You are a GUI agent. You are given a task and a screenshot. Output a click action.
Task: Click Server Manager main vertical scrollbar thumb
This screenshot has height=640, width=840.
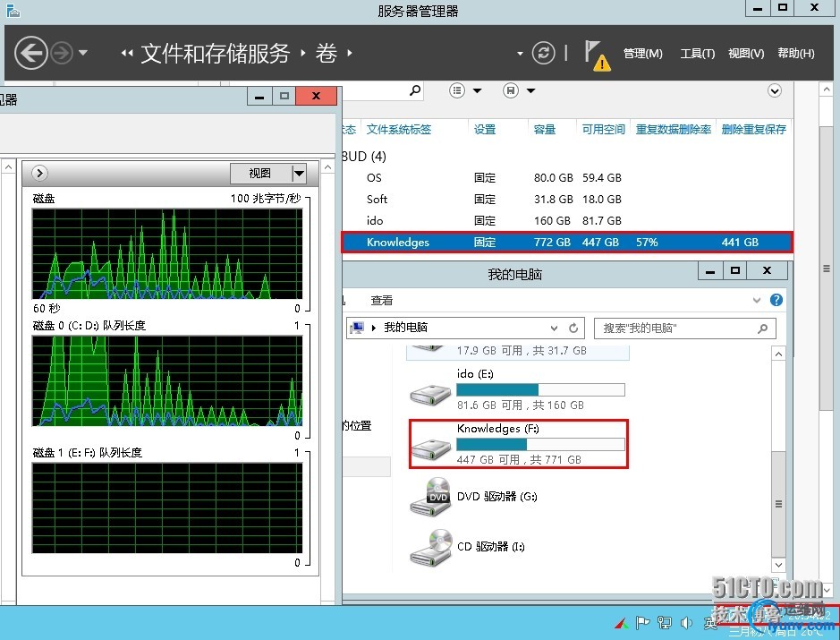pos(827,268)
